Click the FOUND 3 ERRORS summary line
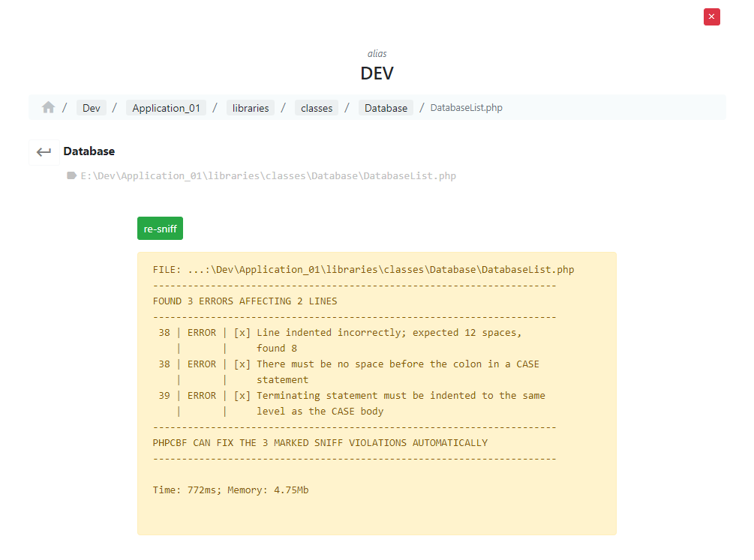This screenshot has height=560, width=754. tap(245, 301)
